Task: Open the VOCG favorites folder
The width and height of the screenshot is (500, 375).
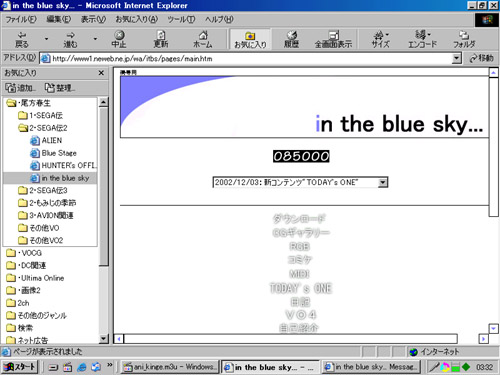Action: 24,253
